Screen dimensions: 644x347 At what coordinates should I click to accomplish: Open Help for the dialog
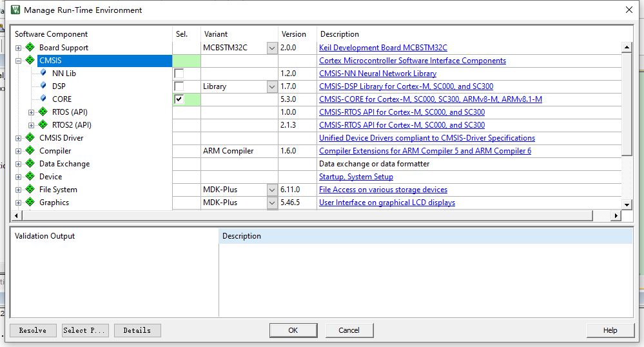(610, 330)
